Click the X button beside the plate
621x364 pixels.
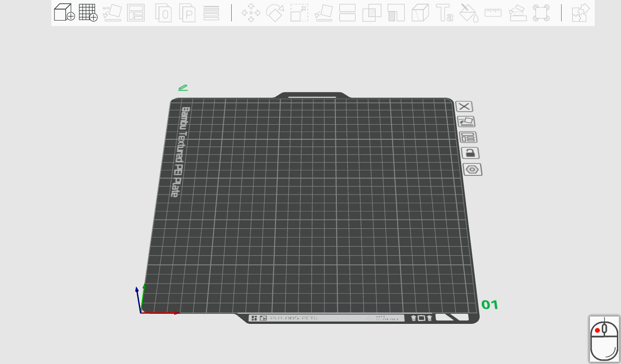[465, 106]
